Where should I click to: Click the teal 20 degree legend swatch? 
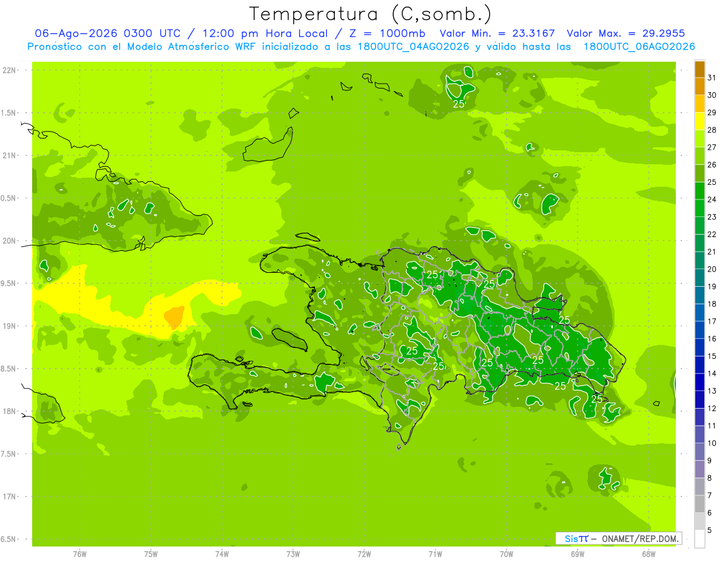coord(699,261)
